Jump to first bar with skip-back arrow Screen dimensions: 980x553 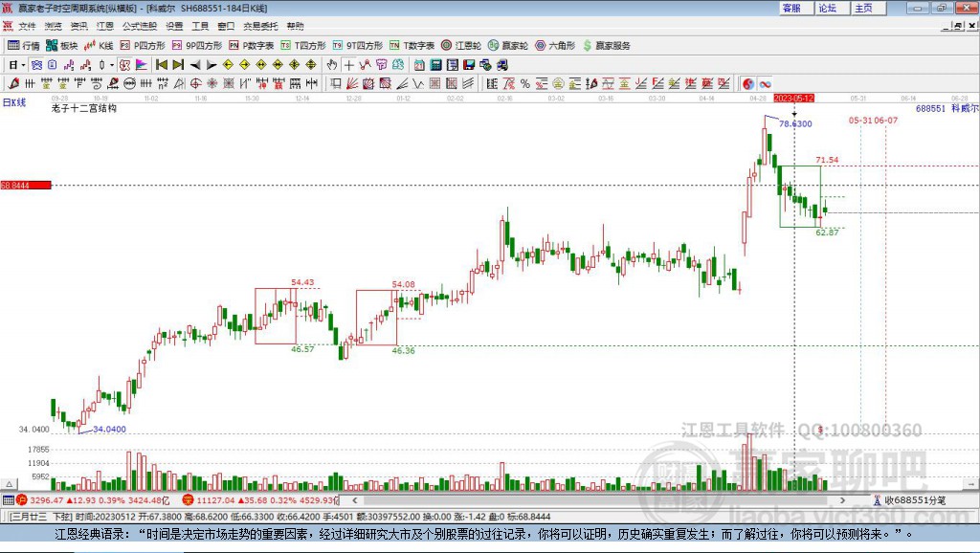(162, 65)
